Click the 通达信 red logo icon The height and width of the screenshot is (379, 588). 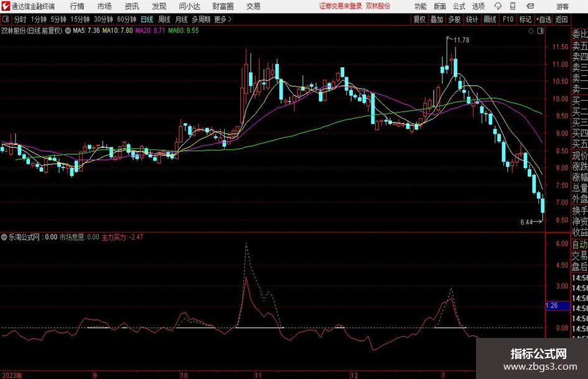6,6
